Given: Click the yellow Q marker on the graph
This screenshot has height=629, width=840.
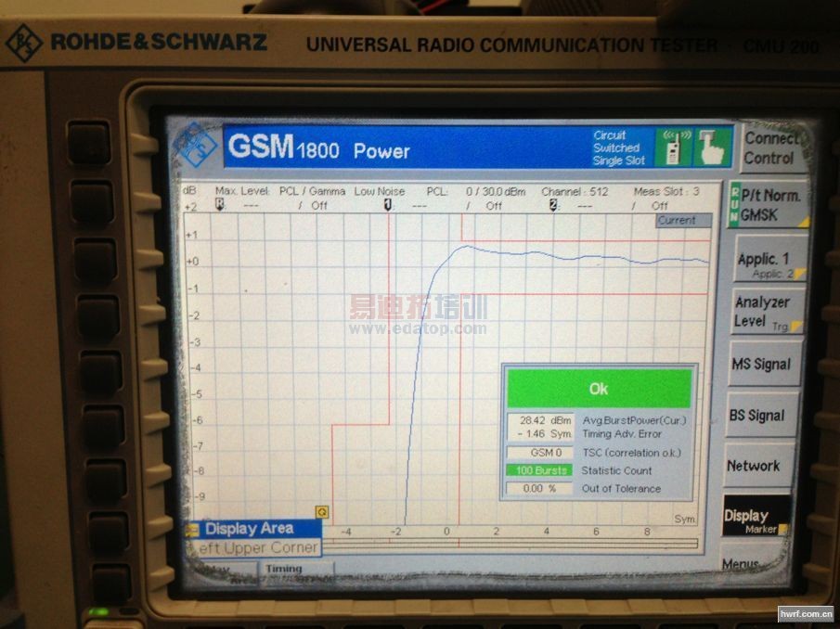Looking at the screenshot, I should [x=322, y=512].
